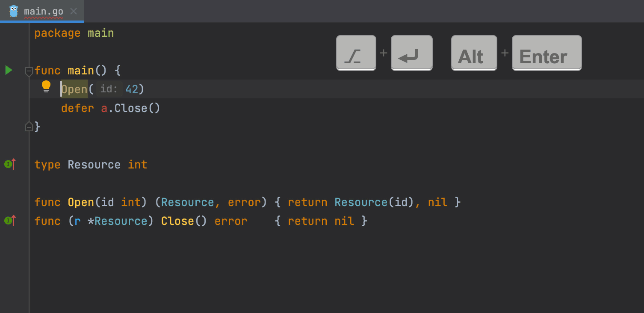Click the Close method name in declaration
The image size is (644, 313).
pos(177,221)
